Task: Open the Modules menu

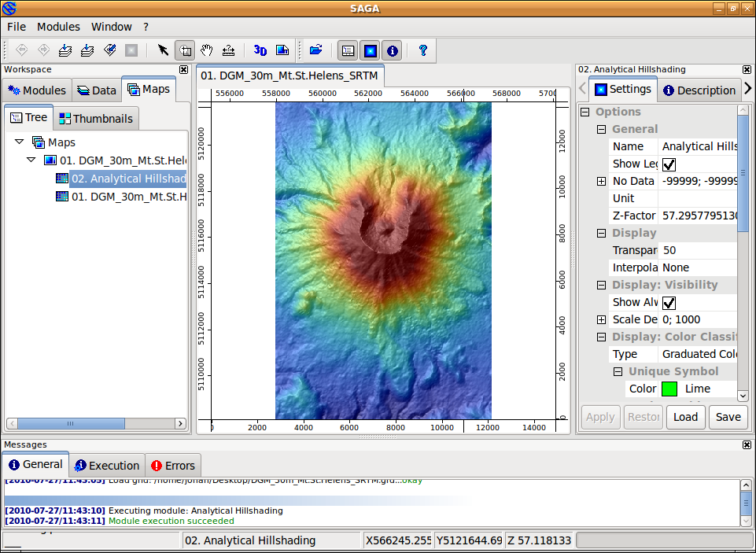Action: 59,27
